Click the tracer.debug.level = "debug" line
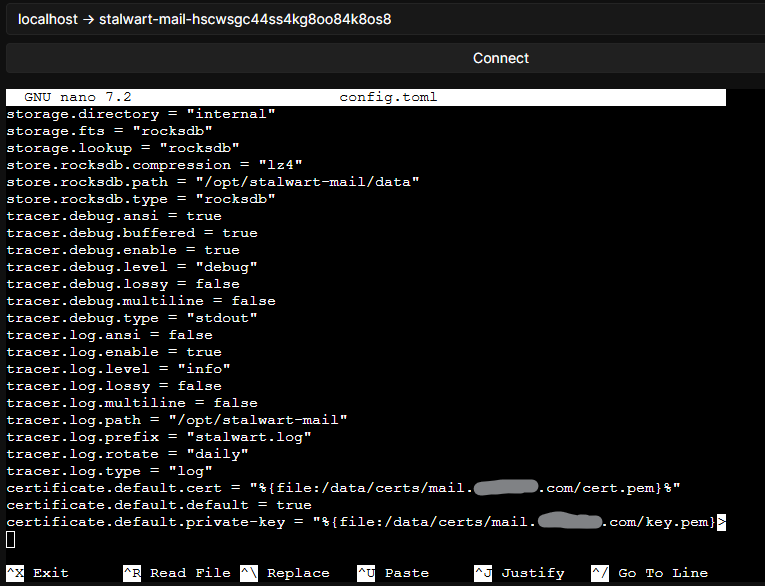Image resolution: width=765 pixels, height=586 pixels. (x=132, y=267)
